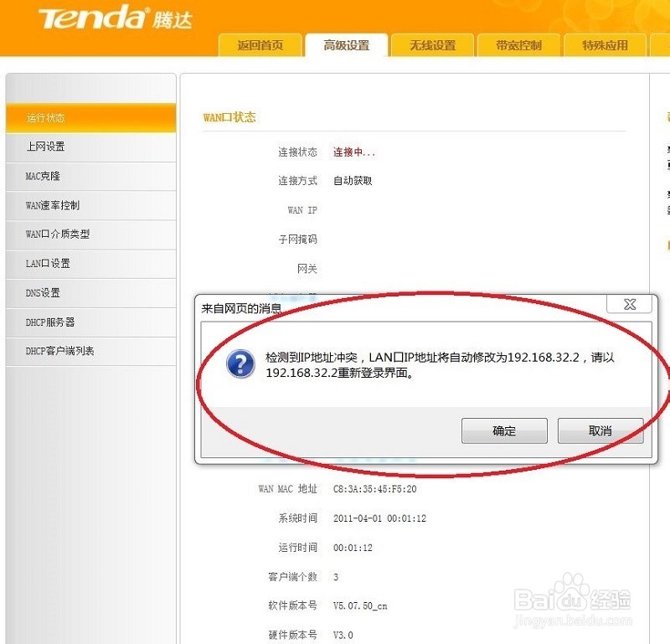Open the DNS设置 sidebar item
This screenshot has height=644, width=670.
tap(91, 293)
